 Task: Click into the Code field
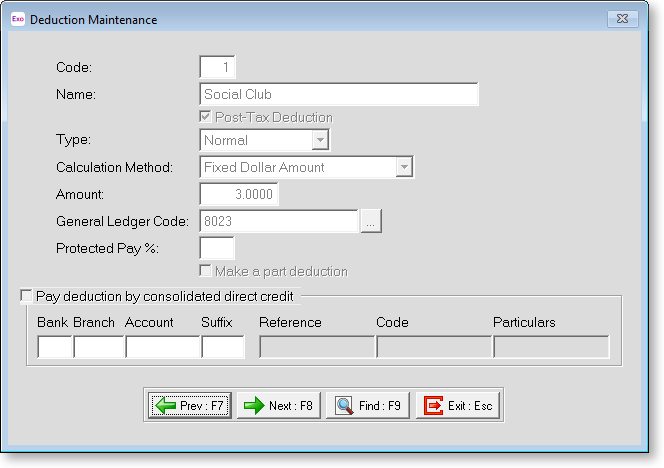217,67
